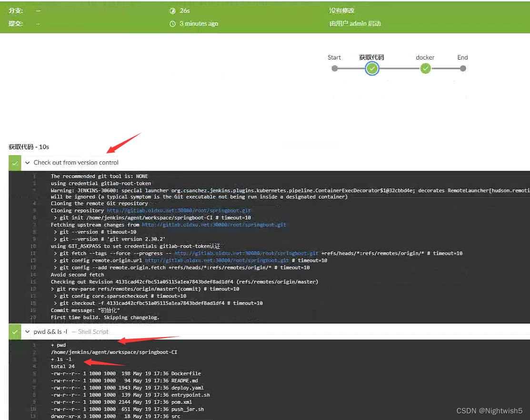Click success check icon for checkout step
Image resolution: width=530 pixels, height=420 pixels.
click(15, 163)
